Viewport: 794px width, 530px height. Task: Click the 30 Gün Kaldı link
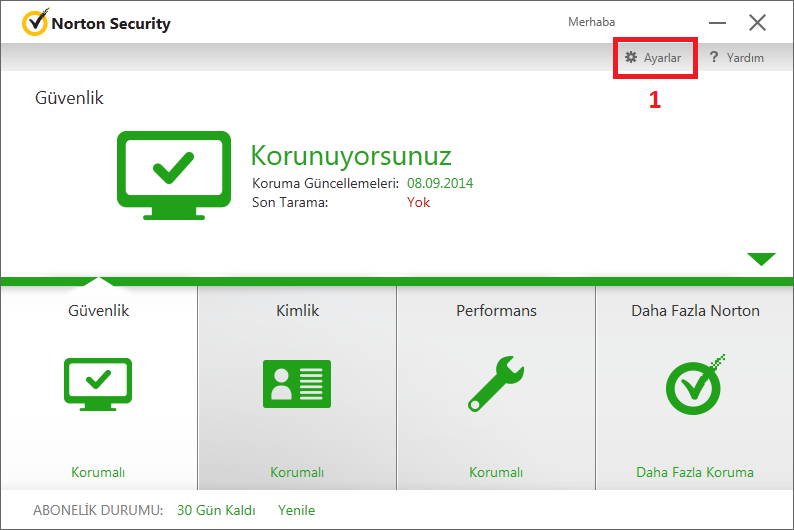(216, 510)
